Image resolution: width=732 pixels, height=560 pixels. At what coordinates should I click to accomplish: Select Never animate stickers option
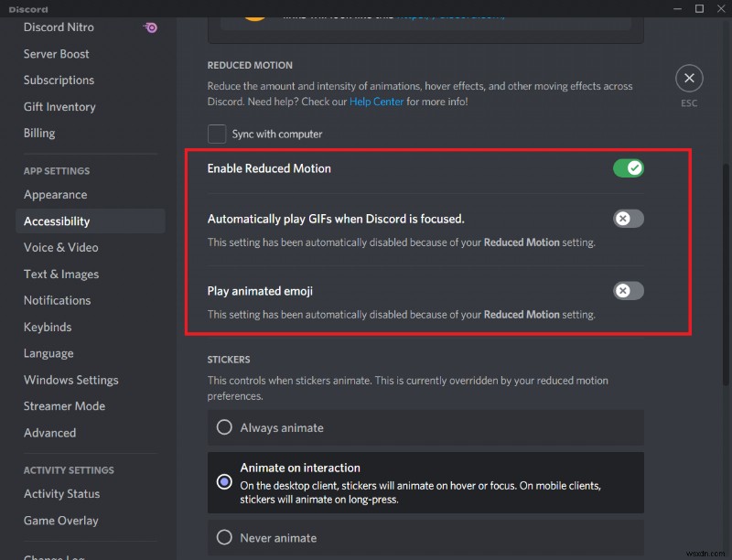pyautogui.click(x=223, y=538)
